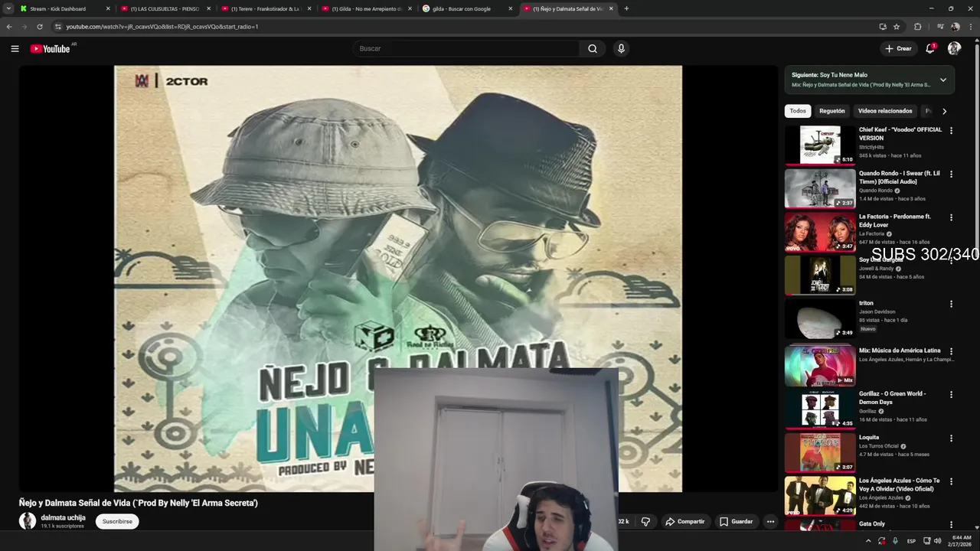Select the Reguetón filter chip

point(832,111)
